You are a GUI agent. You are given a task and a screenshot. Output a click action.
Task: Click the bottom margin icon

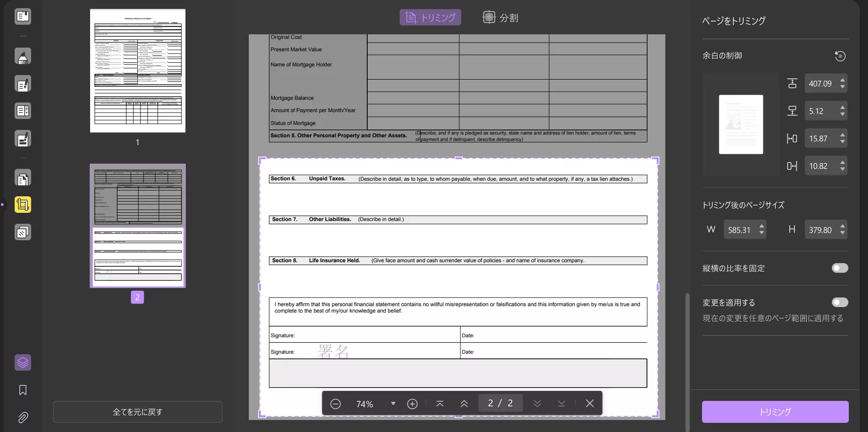pos(792,111)
